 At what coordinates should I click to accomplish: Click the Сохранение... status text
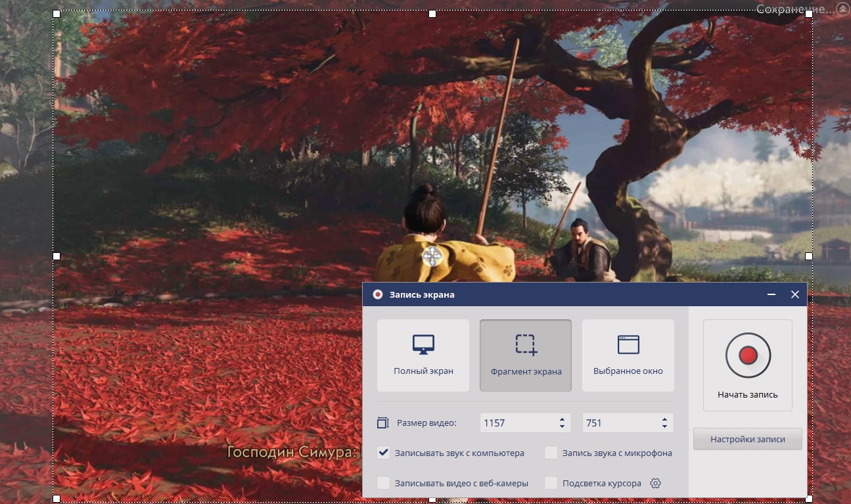click(x=795, y=9)
